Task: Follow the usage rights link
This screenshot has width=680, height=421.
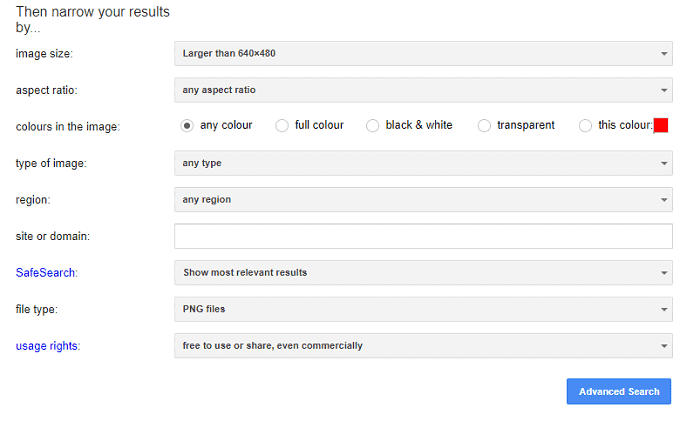Action: coord(48,346)
